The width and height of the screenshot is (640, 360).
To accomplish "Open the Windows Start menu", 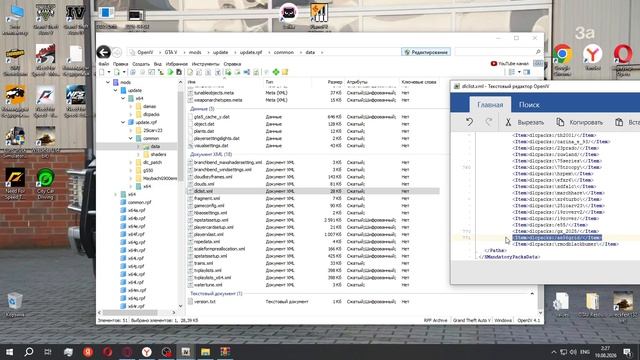I will point(9,352).
